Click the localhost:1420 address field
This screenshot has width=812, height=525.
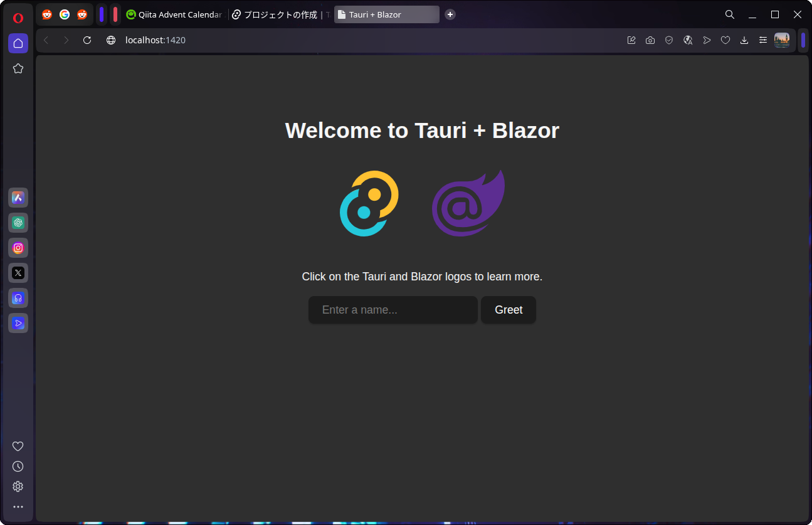(156, 40)
